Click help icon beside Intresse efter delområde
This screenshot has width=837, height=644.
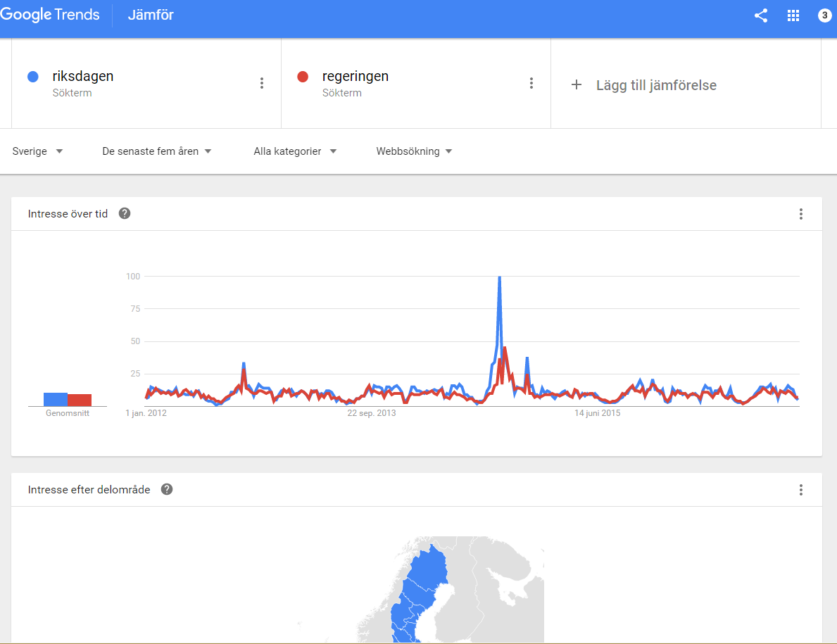coord(167,489)
